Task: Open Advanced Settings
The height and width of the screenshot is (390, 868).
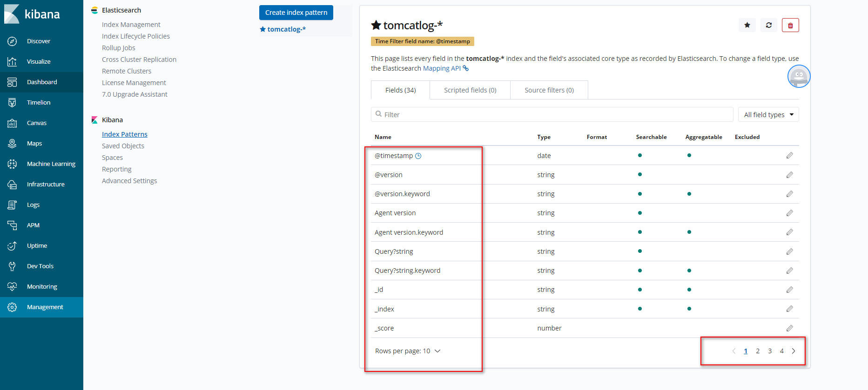Action: click(x=129, y=181)
